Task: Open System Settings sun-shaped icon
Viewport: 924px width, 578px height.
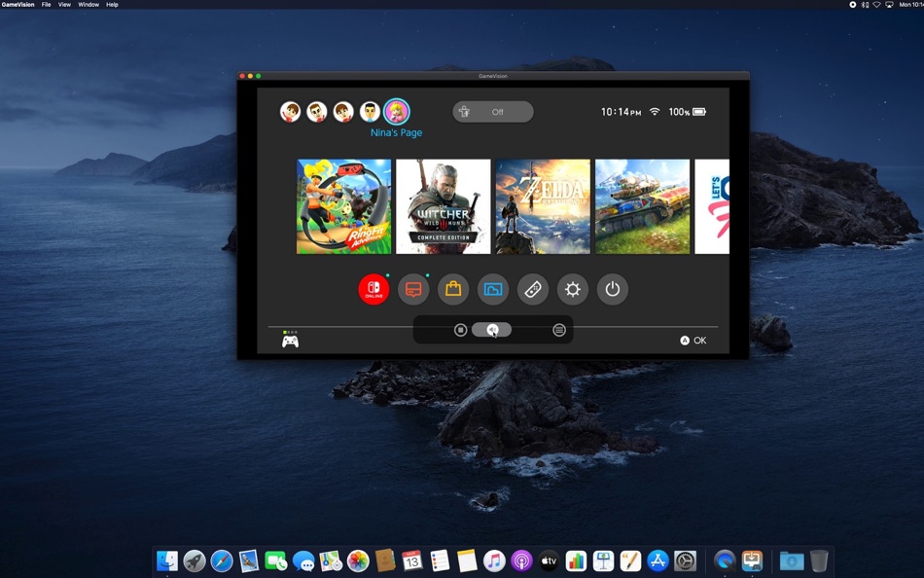Action: pyautogui.click(x=572, y=289)
